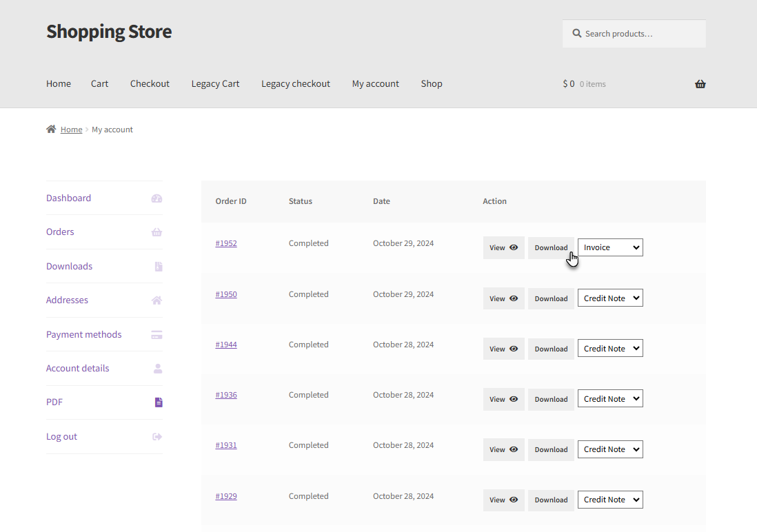
Task: Click the home icon in breadcrumb
Action: [x=51, y=129]
